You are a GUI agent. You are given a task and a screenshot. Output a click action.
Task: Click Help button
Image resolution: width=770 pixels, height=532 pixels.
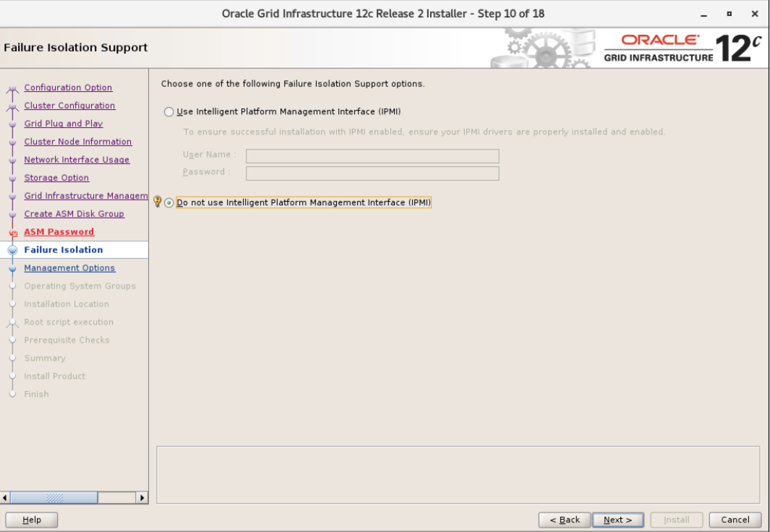(x=31, y=520)
